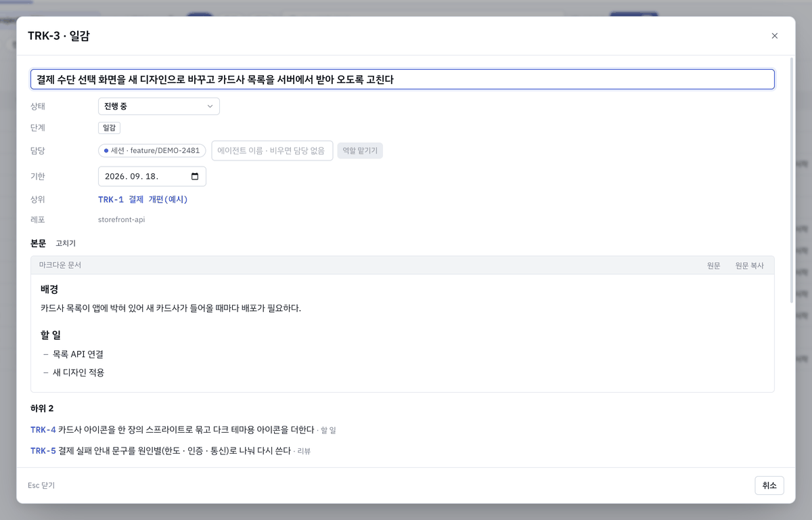Viewport: 812px width, 520px height.
Task: Click the 할 일 heading in the document
Action: point(51,335)
